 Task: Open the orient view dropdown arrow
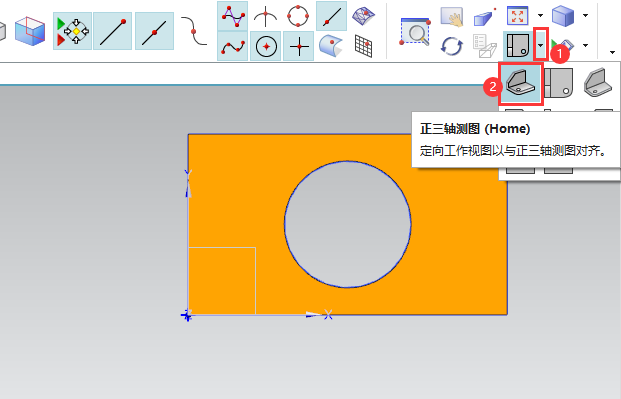[541, 44]
